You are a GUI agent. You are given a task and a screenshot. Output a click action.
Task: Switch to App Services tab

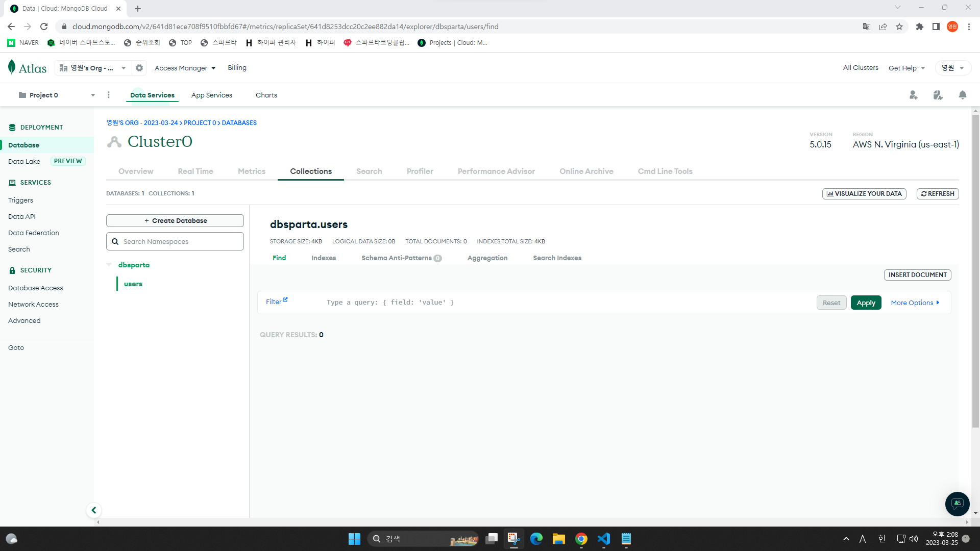coord(212,95)
